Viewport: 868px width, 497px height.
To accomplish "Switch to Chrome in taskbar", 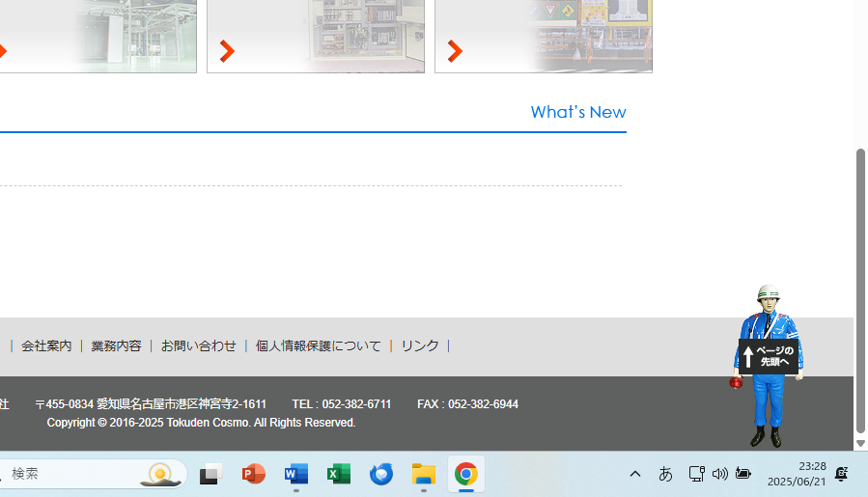I will 466,474.
